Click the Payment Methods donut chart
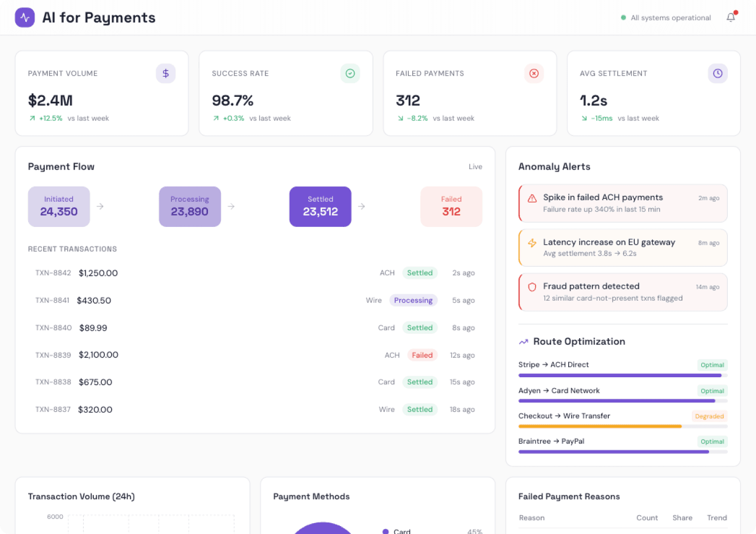This screenshot has height=534, width=756. tap(323, 529)
